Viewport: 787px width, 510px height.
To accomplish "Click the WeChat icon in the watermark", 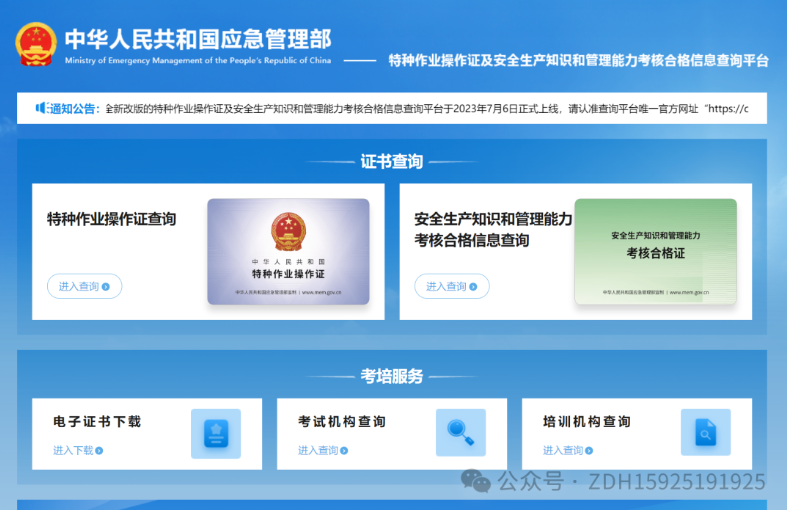I will pyautogui.click(x=476, y=482).
